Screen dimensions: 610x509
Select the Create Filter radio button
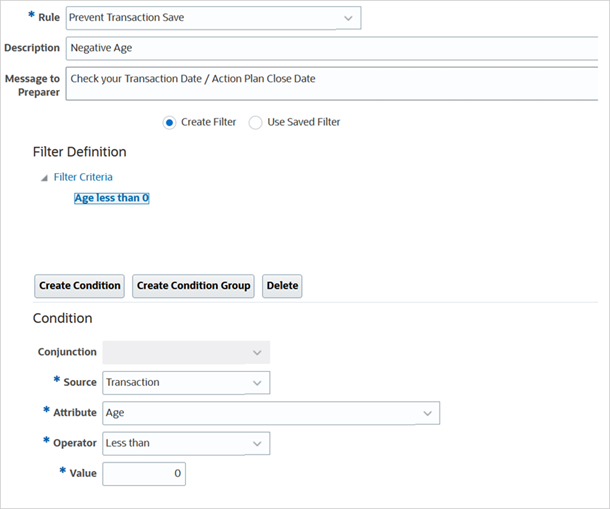coord(169,122)
